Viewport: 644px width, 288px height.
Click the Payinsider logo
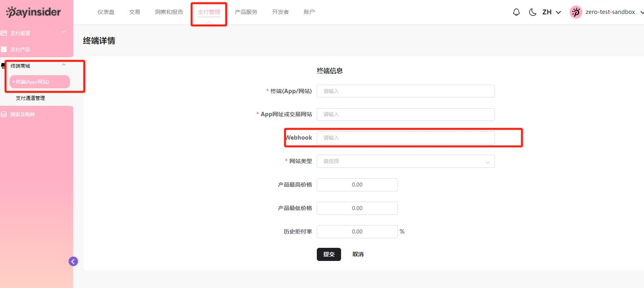(x=33, y=12)
